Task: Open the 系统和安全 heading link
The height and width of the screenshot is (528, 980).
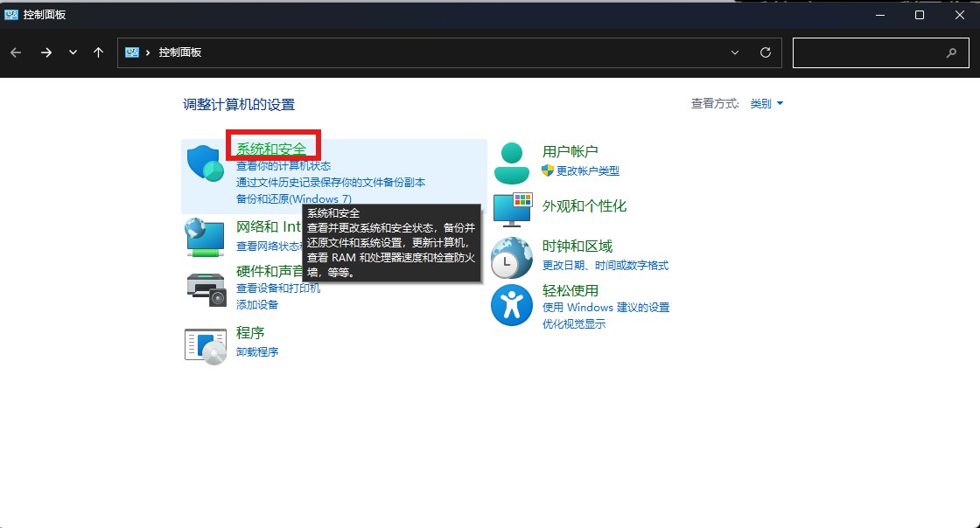Action: (271, 149)
